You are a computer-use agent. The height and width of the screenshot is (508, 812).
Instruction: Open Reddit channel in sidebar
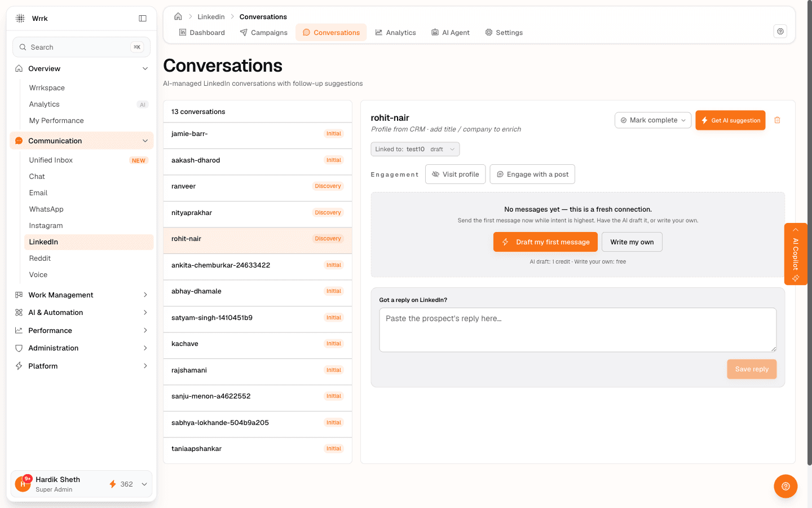[x=89, y=259]
